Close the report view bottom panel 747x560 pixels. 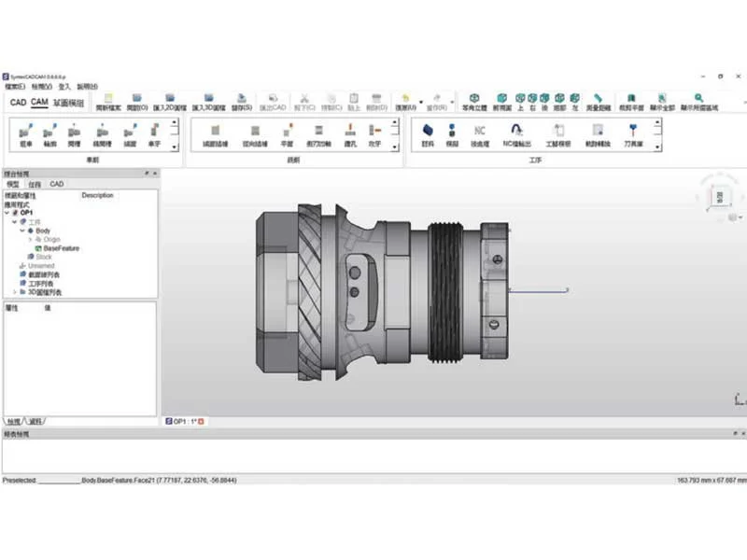743,434
